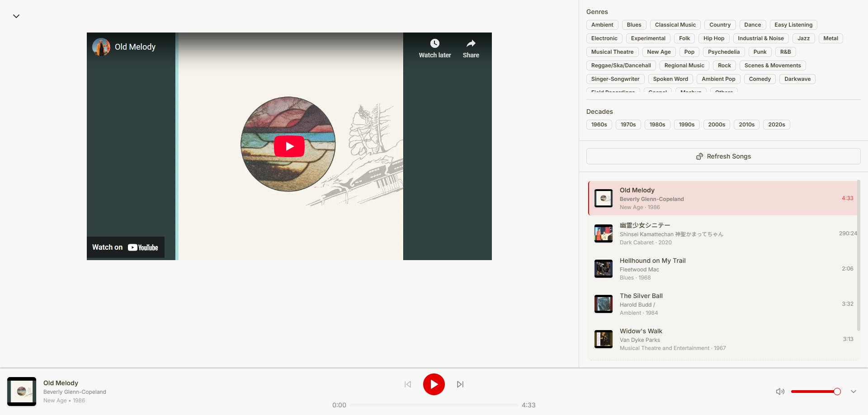Play the video with red YouTube button

pos(289,146)
